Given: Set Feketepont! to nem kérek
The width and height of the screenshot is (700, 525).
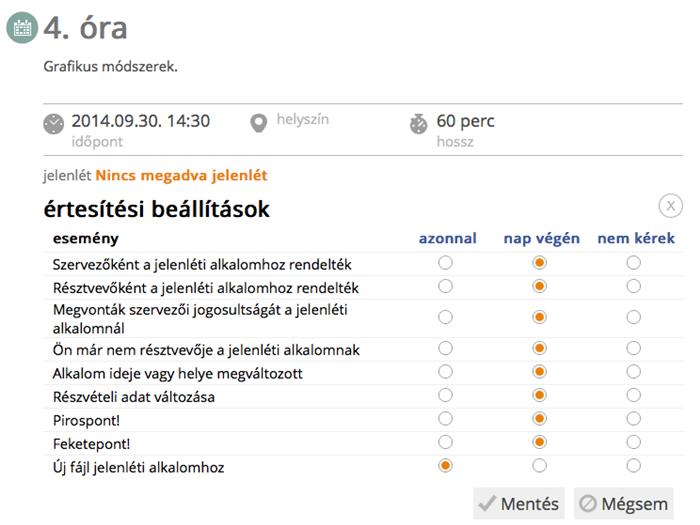Looking at the screenshot, I should click(633, 441).
